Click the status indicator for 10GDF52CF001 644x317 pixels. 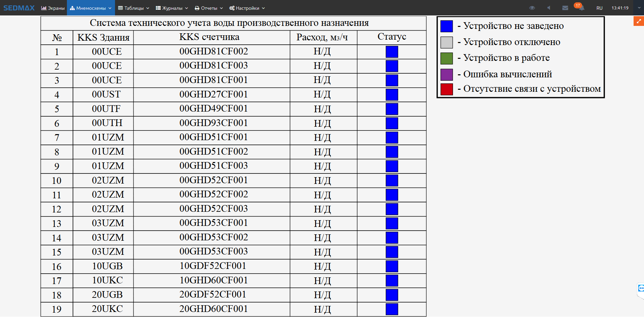pos(392,266)
